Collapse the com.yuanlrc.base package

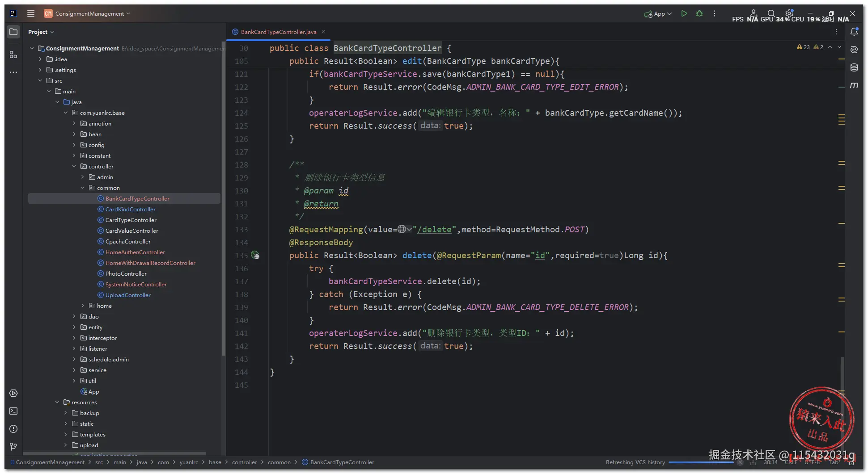(x=66, y=113)
